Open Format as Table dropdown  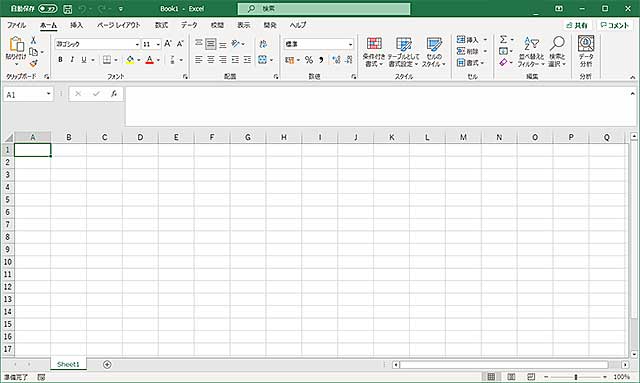(404, 52)
